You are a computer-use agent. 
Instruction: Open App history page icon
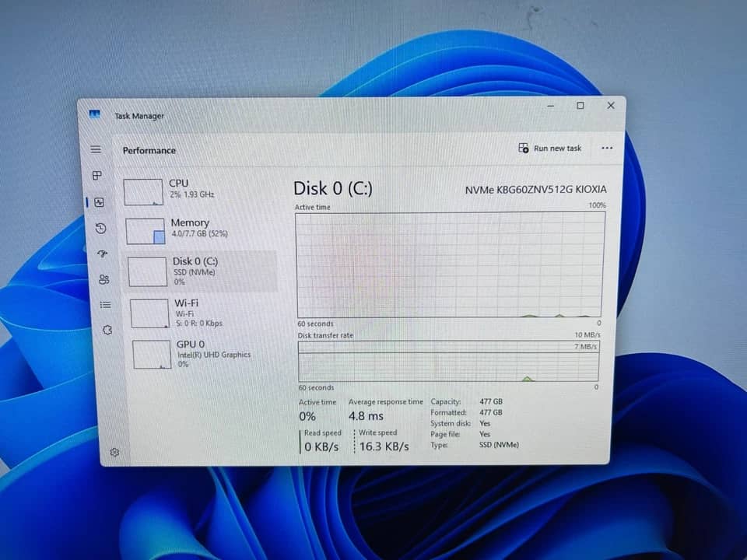tap(100, 229)
